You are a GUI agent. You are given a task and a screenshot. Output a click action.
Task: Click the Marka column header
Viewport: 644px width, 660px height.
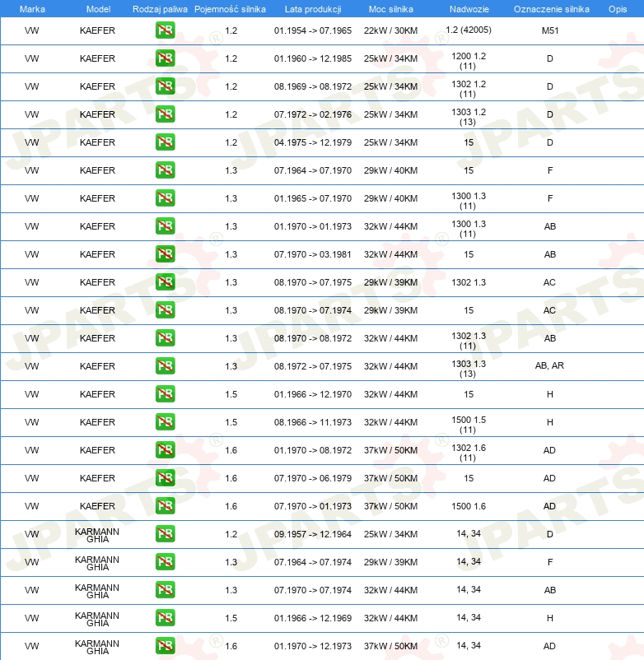(x=32, y=9)
